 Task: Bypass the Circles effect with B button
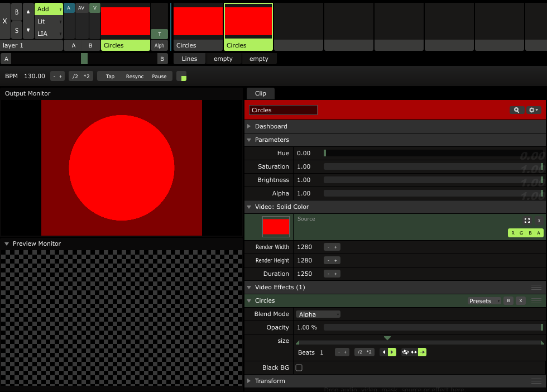(508, 301)
